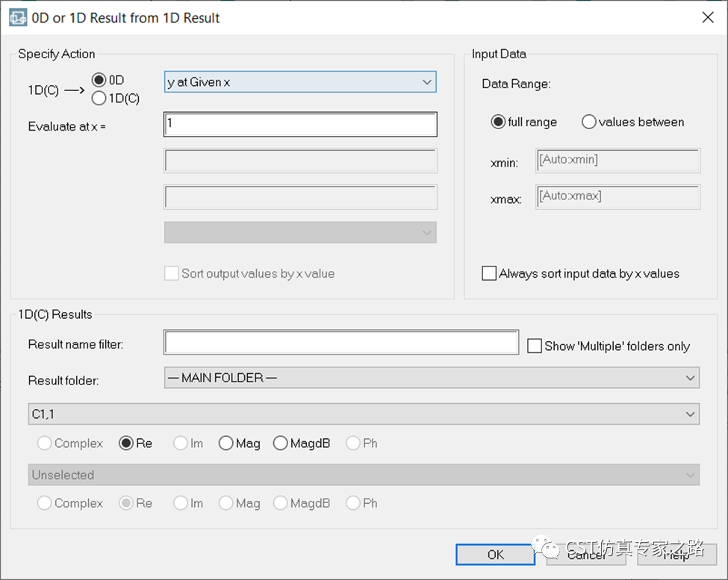This screenshot has width=728, height=580.
Task: Enable 'Always sort input data by x values'
Action: click(489, 273)
